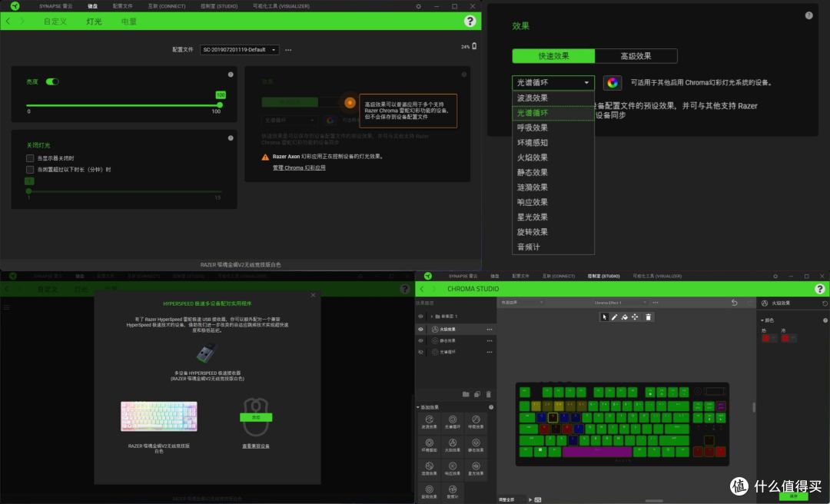Open the 光谱循环 quick effect dropdown
The width and height of the screenshot is (830, 504).
click(553, 82)
